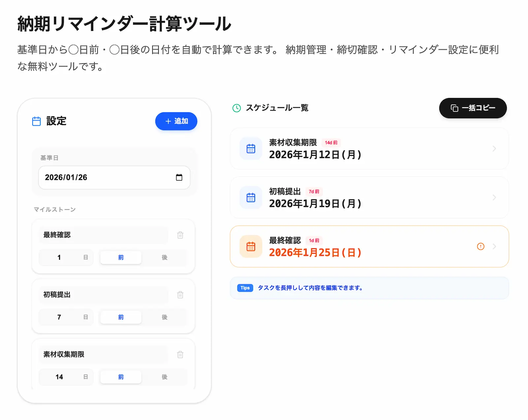Screen dimensions: 528x420
Task: Click the days field showing 7 for 初稿提出
Action: tap(66, 317)
